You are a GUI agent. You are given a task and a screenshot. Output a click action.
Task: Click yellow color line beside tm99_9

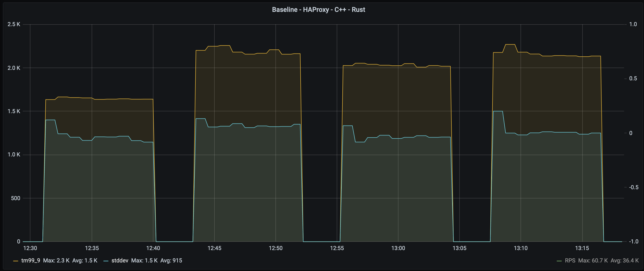(15, 261)
